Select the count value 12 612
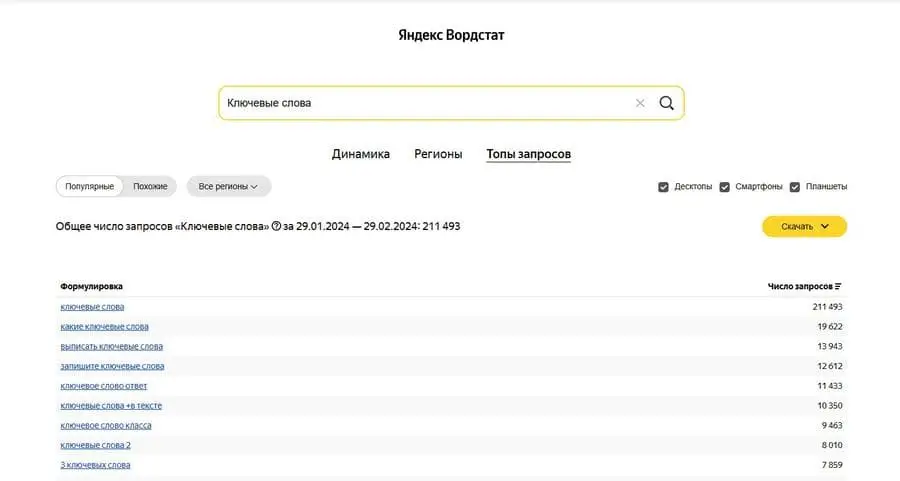900x481 pixels. point(830,366)
